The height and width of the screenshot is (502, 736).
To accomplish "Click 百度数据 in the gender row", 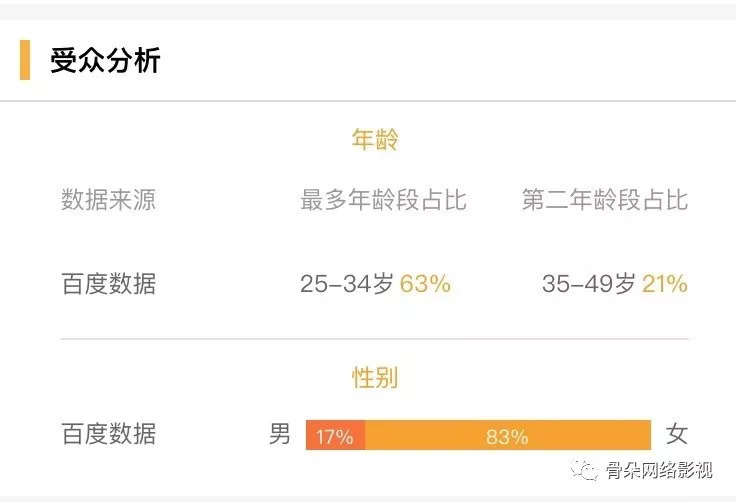I will pos(108,435).
